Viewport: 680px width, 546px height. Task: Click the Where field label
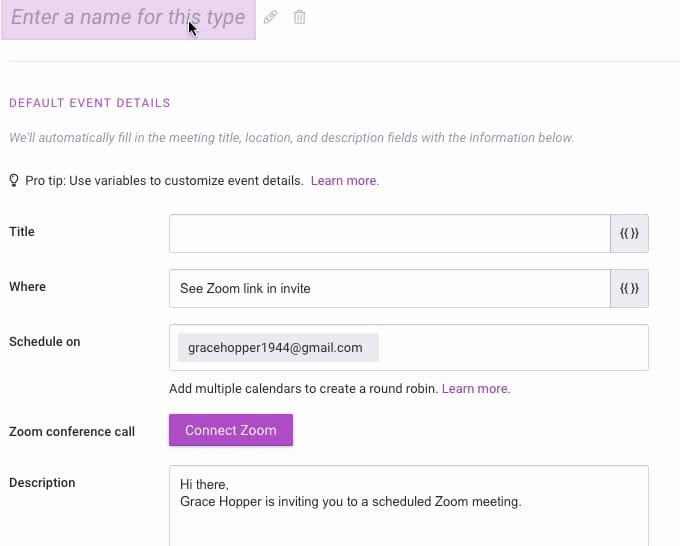(x=27, y=287)
